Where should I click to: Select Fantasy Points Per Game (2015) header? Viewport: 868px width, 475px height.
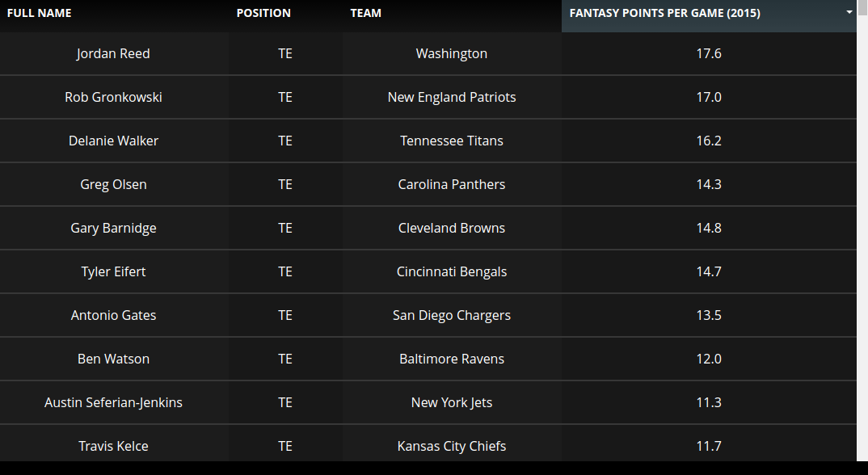click(664, 13)
